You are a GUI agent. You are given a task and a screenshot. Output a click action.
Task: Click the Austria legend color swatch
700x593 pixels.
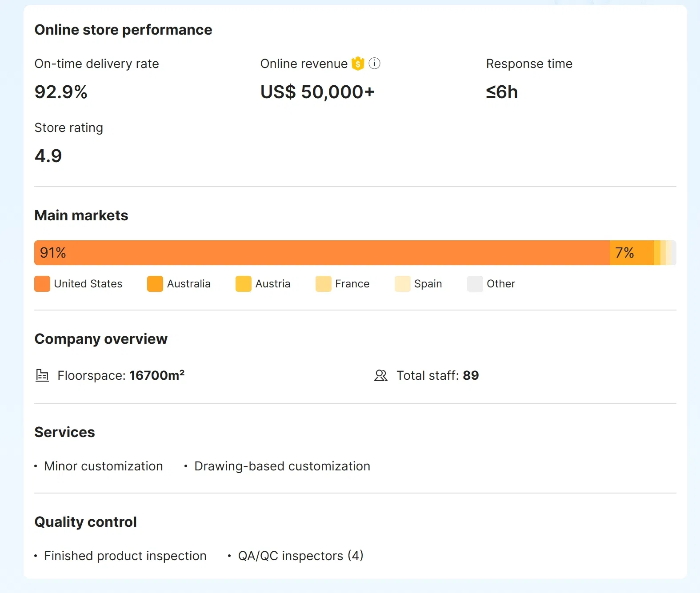(244, 284)
